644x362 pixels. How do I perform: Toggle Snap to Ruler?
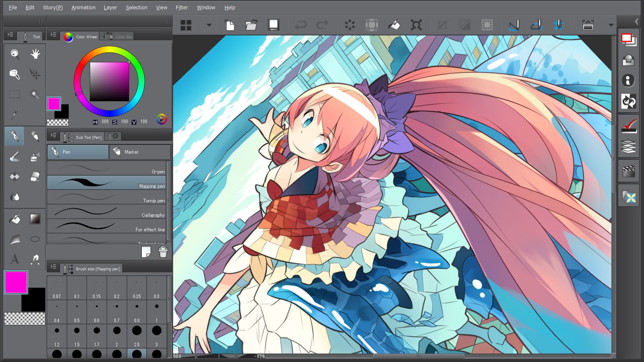click(x=514, y=25)
